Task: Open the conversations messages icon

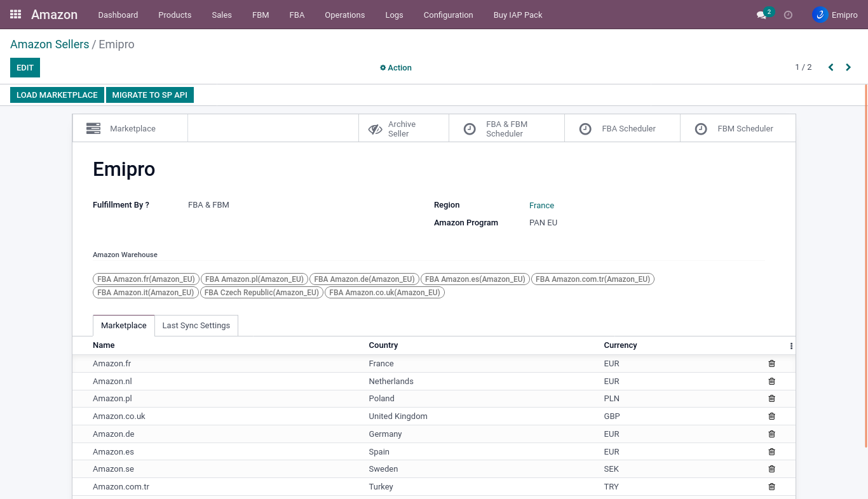Action: [761, 15]
